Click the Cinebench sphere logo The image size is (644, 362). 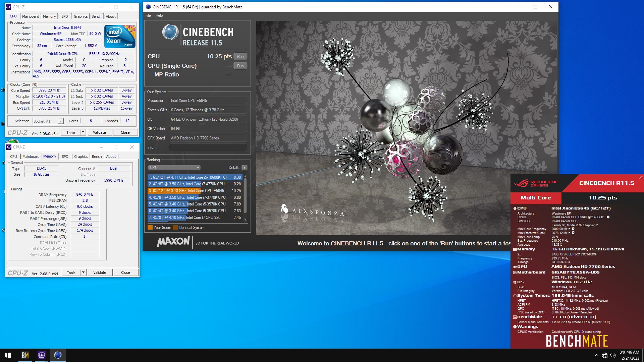(170, 33)
